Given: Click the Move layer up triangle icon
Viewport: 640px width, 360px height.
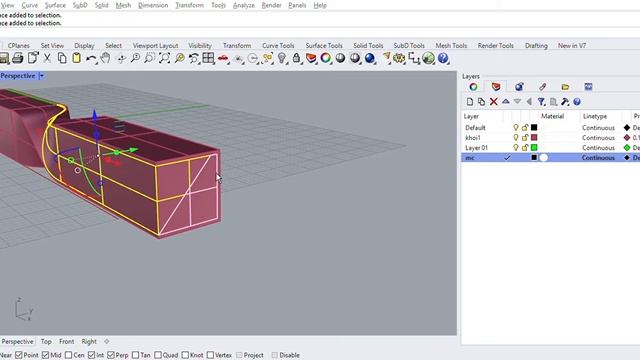Looking at the screenshot, I should tap(506, 101).
